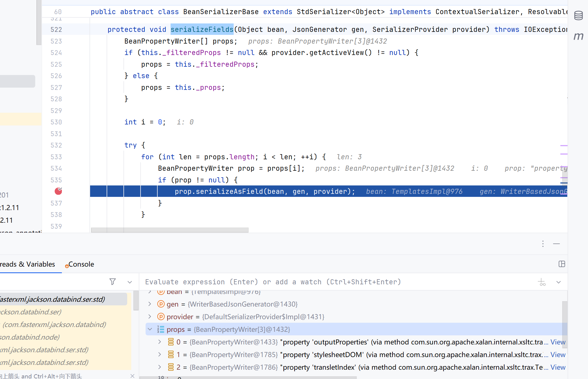This screenshot has width=588, height=379.
Task: Select the provider DefaultSerializerProvider variable
Action: 245,317
